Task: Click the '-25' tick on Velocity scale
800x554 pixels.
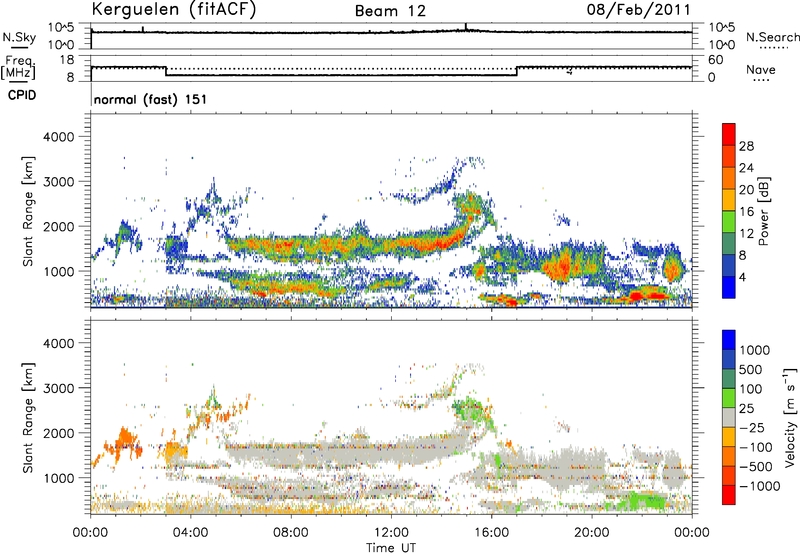Action: tap(755, 427)
